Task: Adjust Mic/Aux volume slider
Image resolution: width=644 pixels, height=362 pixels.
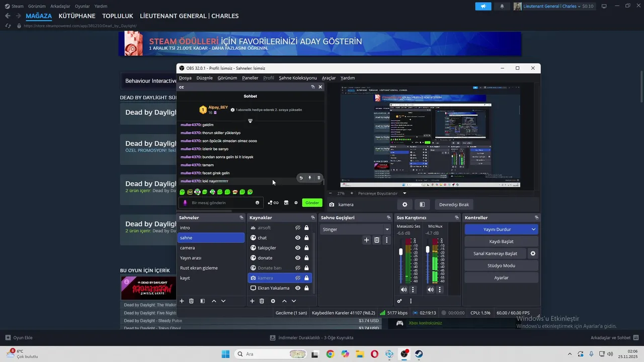Action: tap(428, 249)
